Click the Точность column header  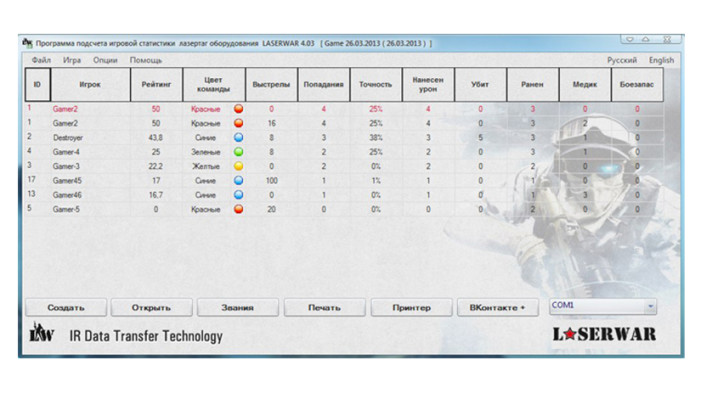coord(376,85)
